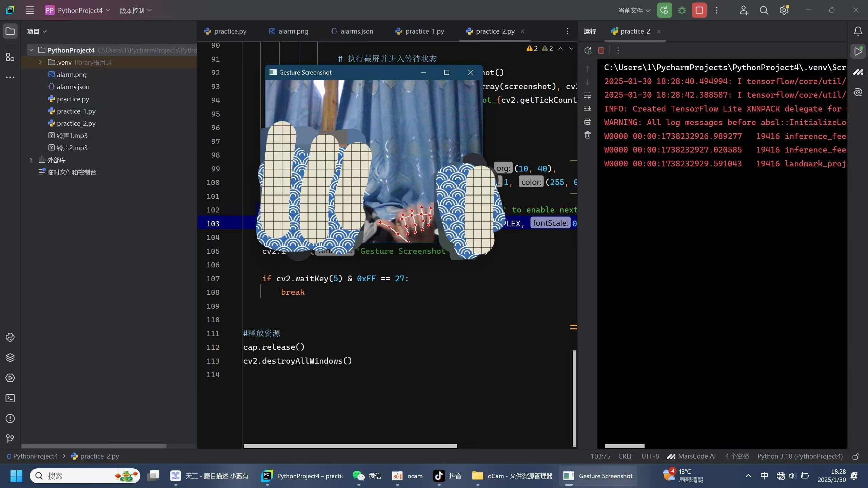Open Code With Me collaboration panel
Image resolution: width=868 pixels, height=488 pixels.
coord(744,10)
